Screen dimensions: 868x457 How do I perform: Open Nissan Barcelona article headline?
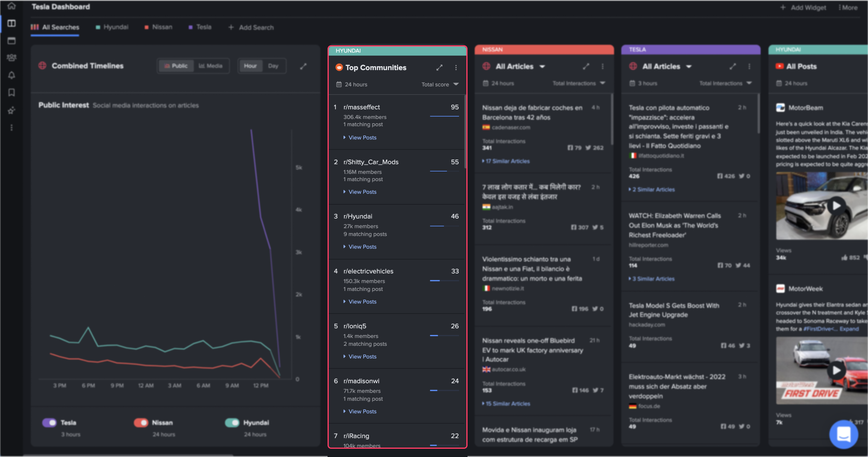tap(532, 113)
